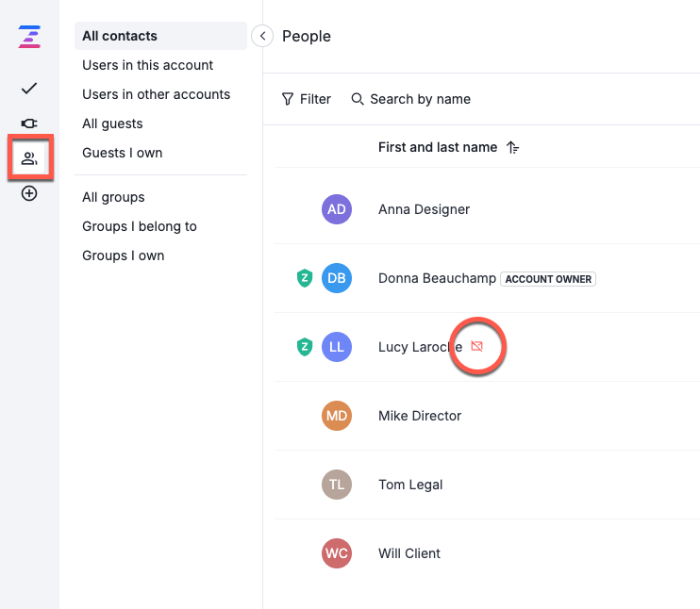This screenshot has height=609, width=700.
Task: Open the tasks checkmark icon
Action: (29, 89)
